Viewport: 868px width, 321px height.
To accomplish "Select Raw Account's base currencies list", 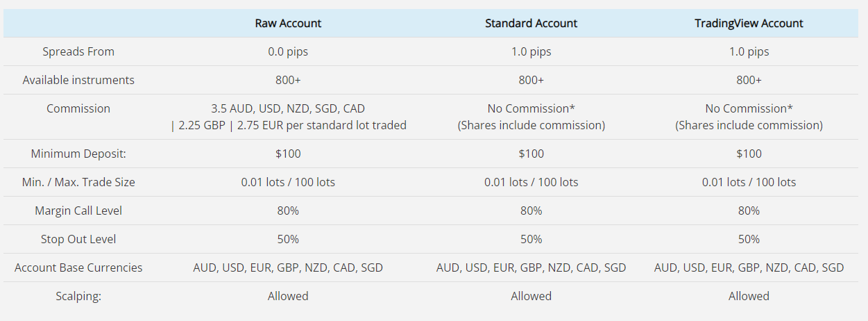I will (x=288, y=267).
